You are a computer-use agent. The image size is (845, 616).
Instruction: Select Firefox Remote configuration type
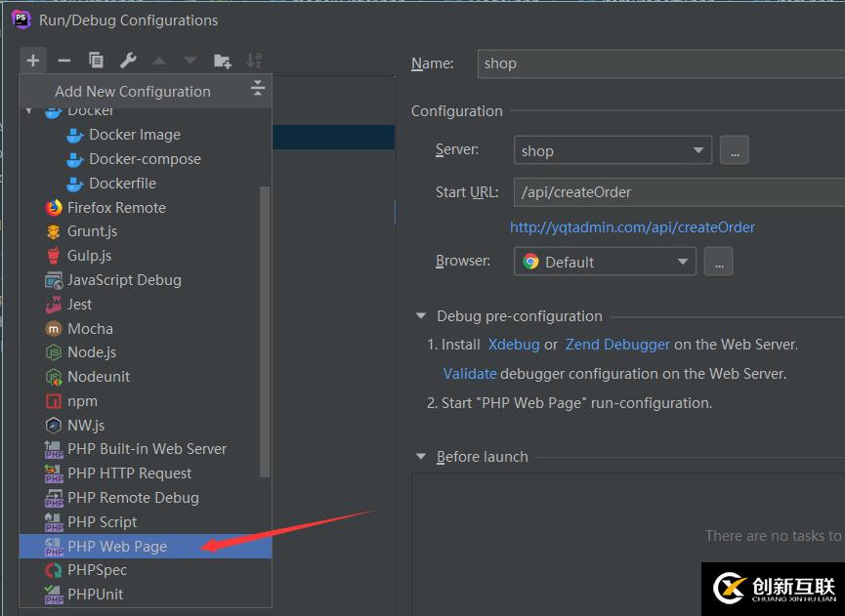[x=116, y=207]
